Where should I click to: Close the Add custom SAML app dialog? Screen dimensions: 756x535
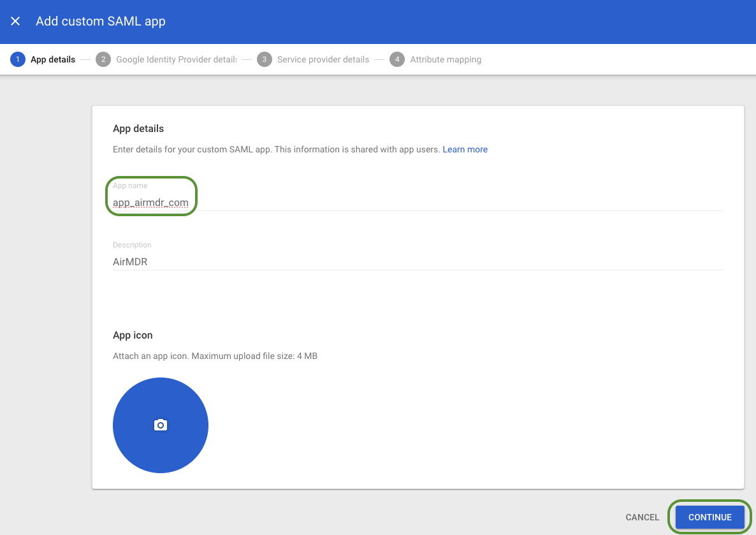(15, 21)
